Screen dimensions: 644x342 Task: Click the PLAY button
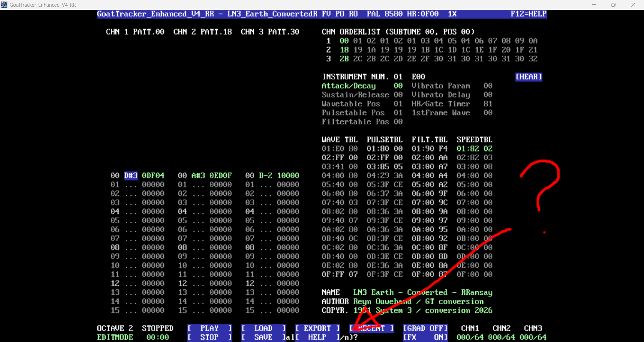click(x=210, y=328)
